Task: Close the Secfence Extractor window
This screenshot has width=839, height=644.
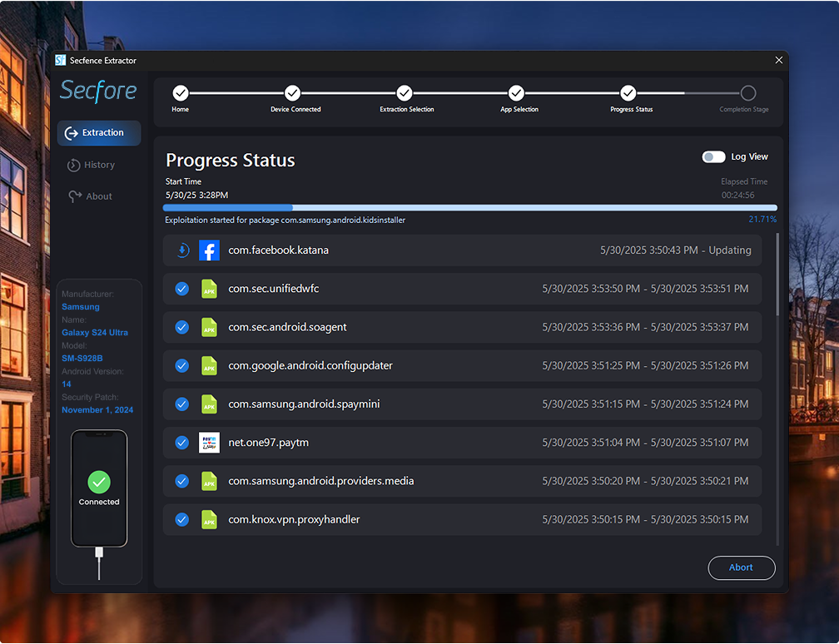Action: pyautogui.click(x=778, y=61)
